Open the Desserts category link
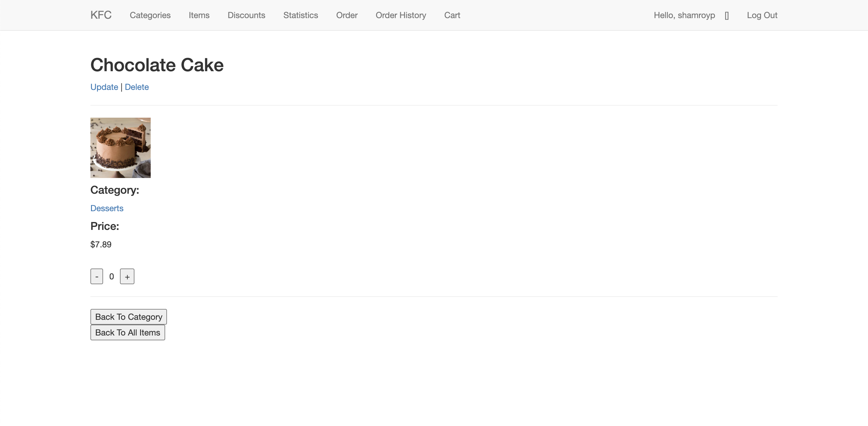 pyautogui.click(x=107, y=208)
